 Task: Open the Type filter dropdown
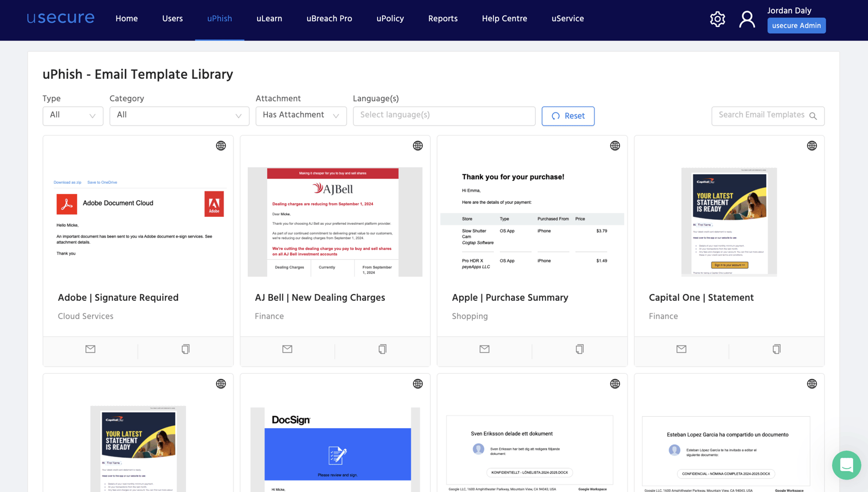click(x=73, y=116)
